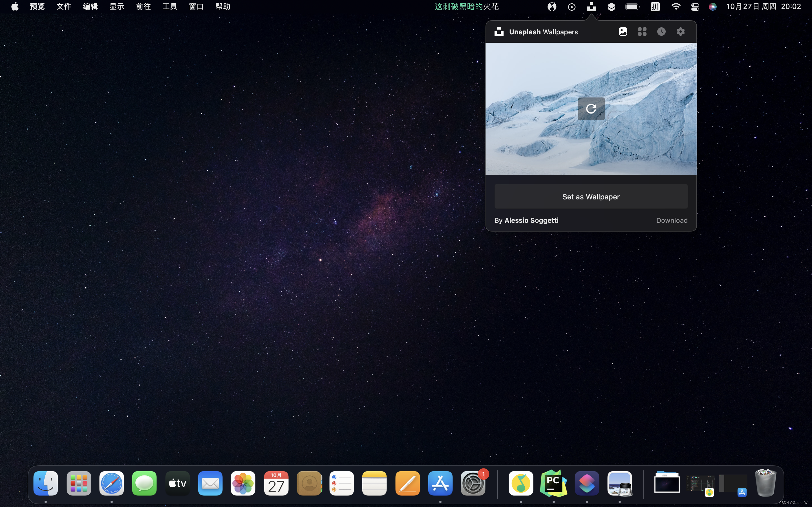Open the battery status menu
Viewport: 812px width, 507px height.
tap(632, 7)
